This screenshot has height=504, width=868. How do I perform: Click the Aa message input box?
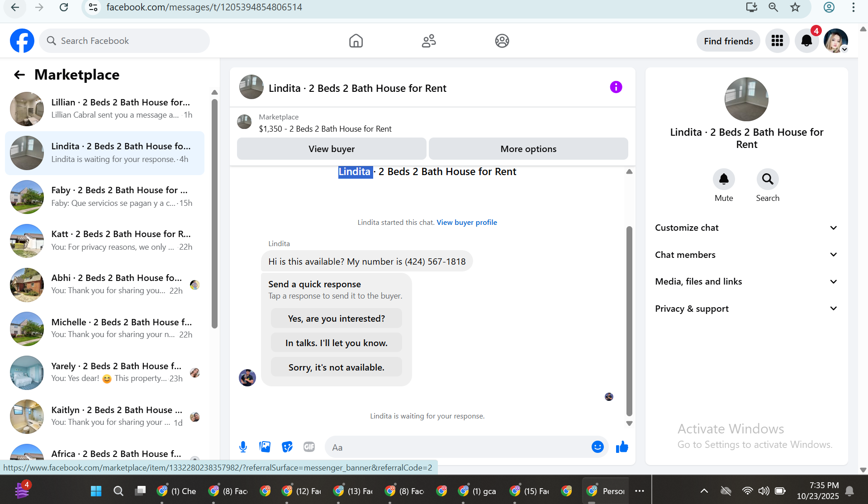(457, 447)
